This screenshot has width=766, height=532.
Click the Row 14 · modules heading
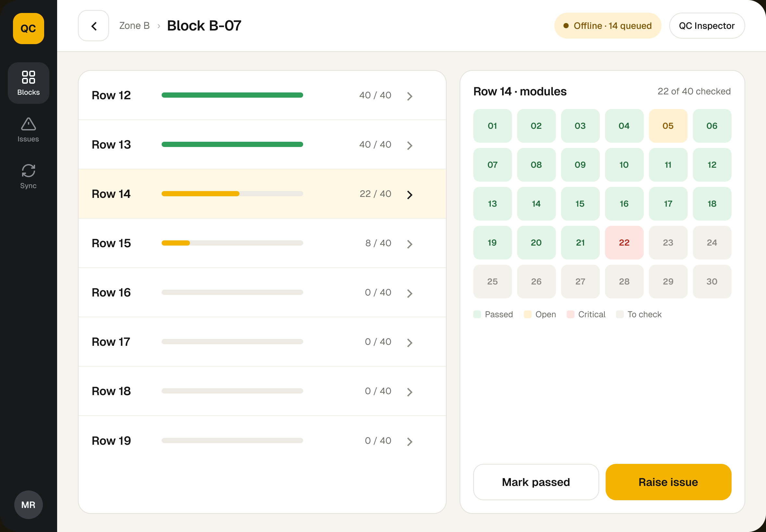click(x=520, y=91)
